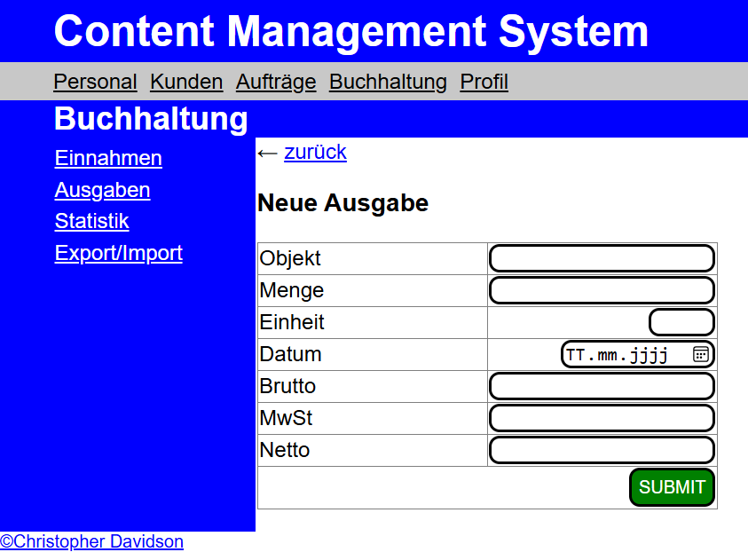748x560 pixels.
Task: Open the Aufträge menu item
Action: tap(276, 82)
